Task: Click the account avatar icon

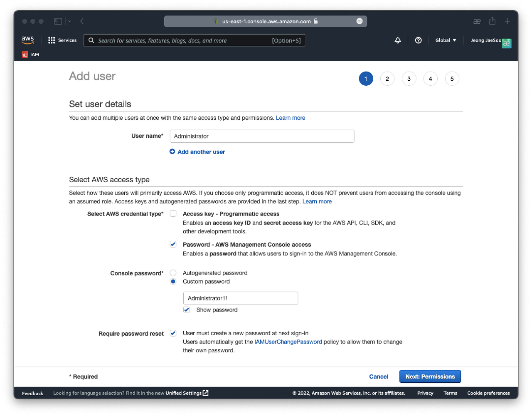Action: [507, 43]
